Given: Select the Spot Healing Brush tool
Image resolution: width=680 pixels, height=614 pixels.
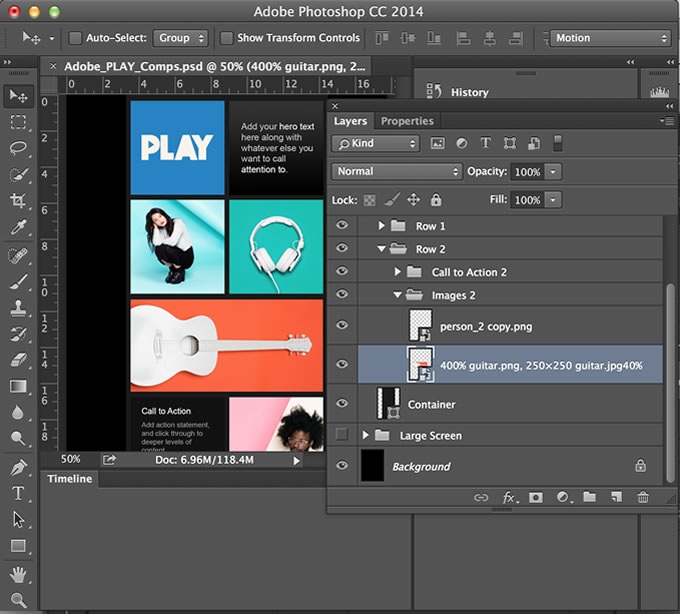Looking at the screenshot, I should 18,255.
